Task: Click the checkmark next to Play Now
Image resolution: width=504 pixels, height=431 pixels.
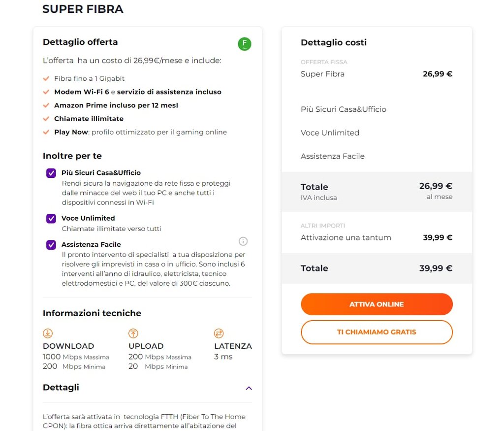Action: (x=46, y=132)
